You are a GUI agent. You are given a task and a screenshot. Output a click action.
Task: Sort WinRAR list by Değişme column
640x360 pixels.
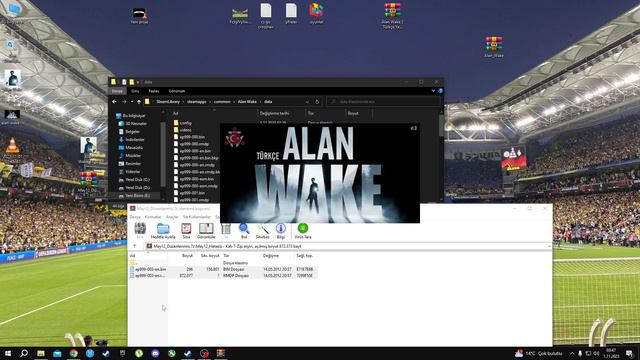271,256
